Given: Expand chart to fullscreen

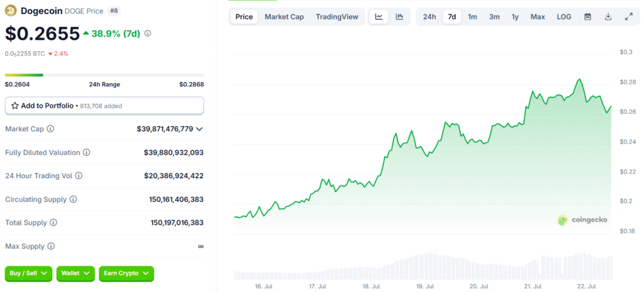Looking at the screenshot, I should (x=628, y=17).
